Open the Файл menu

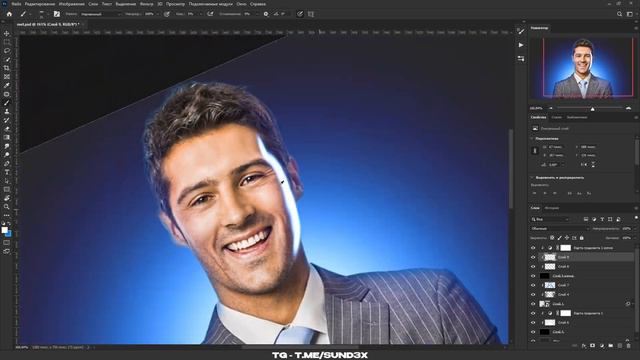16,4
